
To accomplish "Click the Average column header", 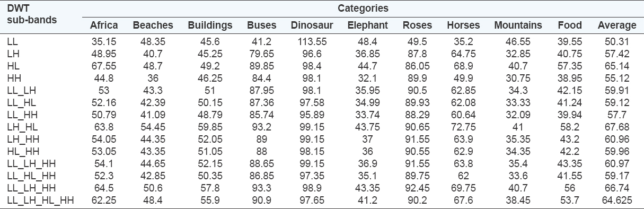I will [617, 25].
